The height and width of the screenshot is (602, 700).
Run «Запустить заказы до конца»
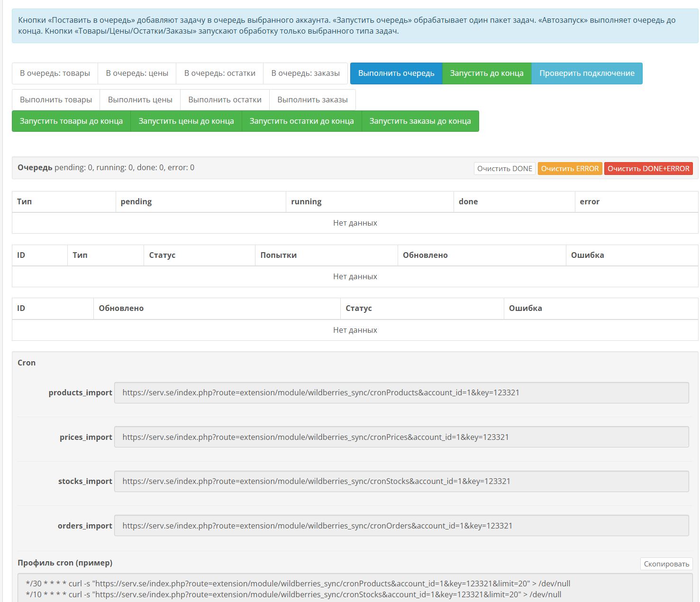click(x=420, y=121)
